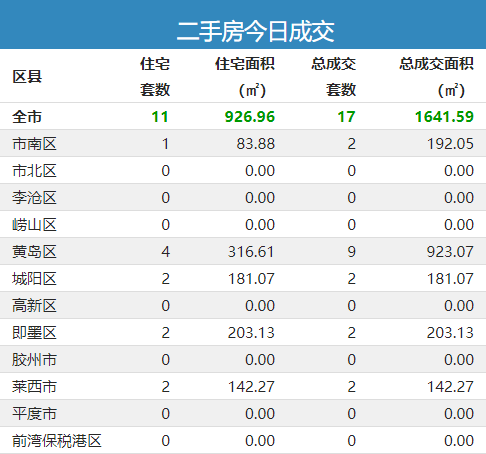Select the 区县 column header

tap(27, 77)
